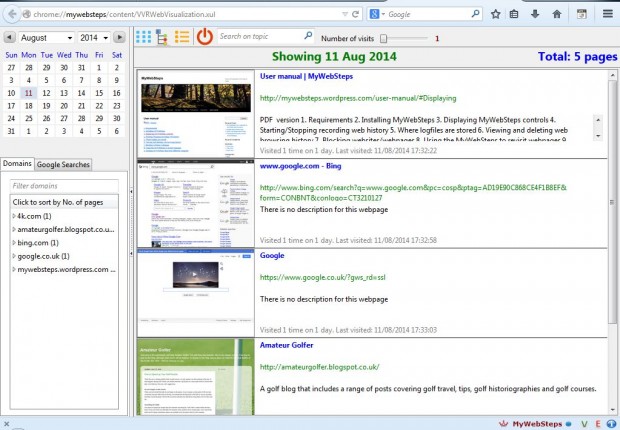Click in the Search on topic field

(261, 36)
